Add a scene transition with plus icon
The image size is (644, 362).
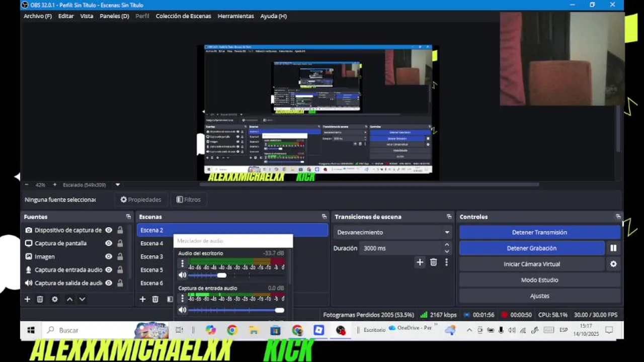420,262
